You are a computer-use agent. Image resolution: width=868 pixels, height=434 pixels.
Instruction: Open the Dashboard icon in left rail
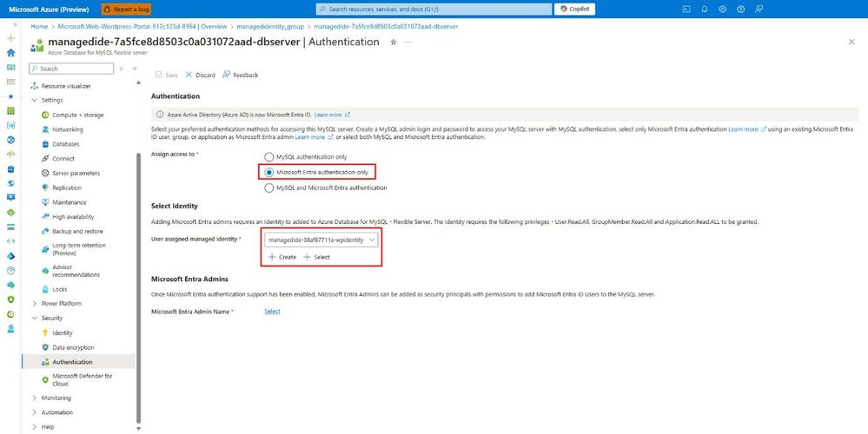pos(10,67)
